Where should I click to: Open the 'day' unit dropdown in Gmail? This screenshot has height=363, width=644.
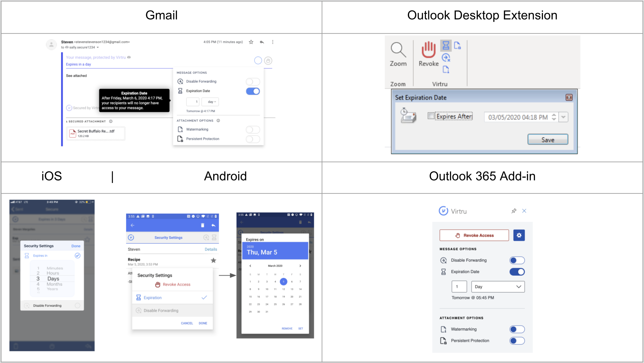210,102
